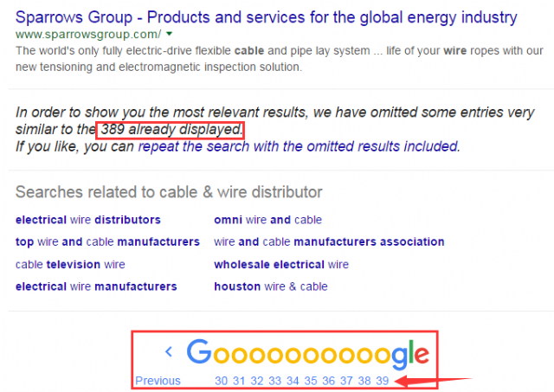This screenshot has height=392, width=554.
Task: Open wire and cable manufacturers association search
Action: 329,241
